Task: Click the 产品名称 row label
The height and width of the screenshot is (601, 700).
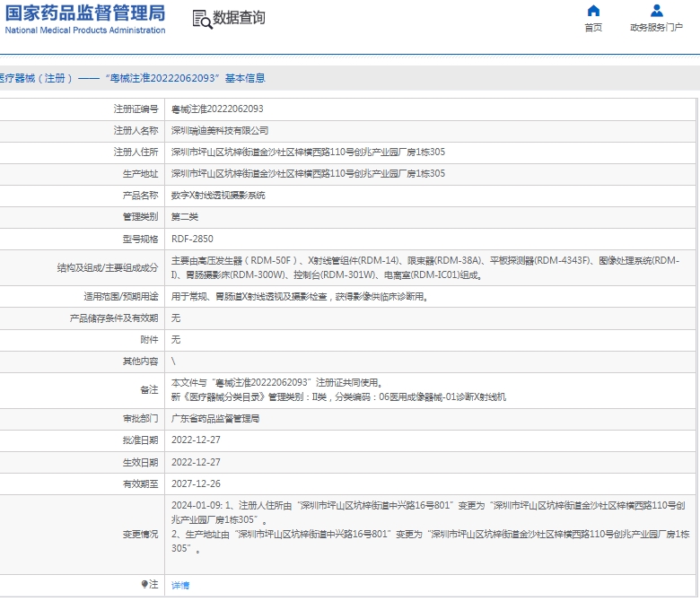Action: pyautogui.click(x=141, y=196)
